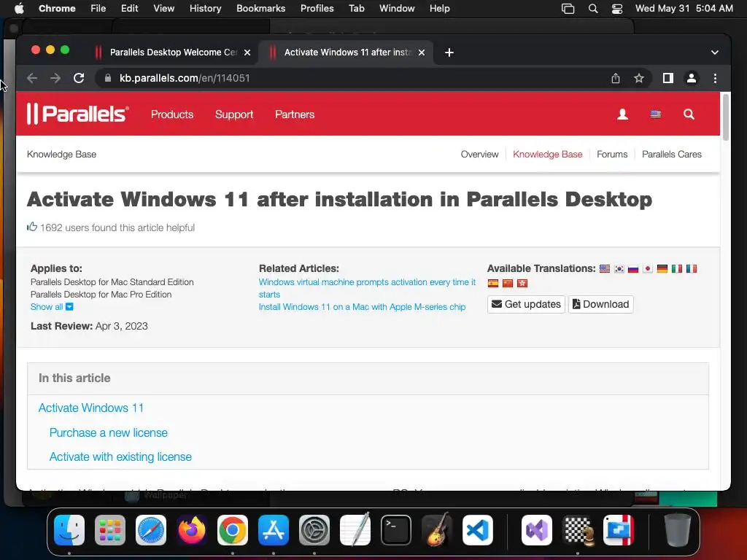This screenshot has width=747, height=560.
Task: Select the French flag translation
Action: pos(692,268)
